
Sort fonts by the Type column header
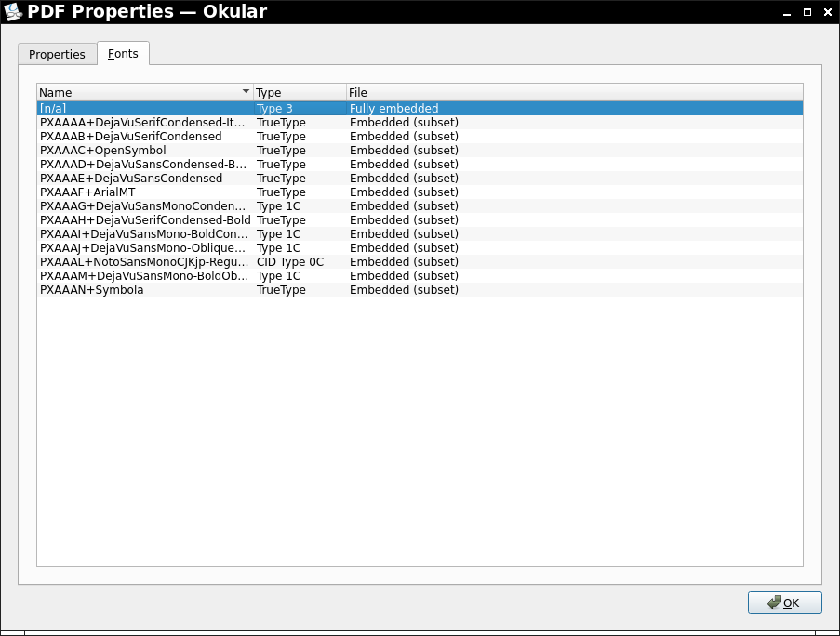[299, 93]
